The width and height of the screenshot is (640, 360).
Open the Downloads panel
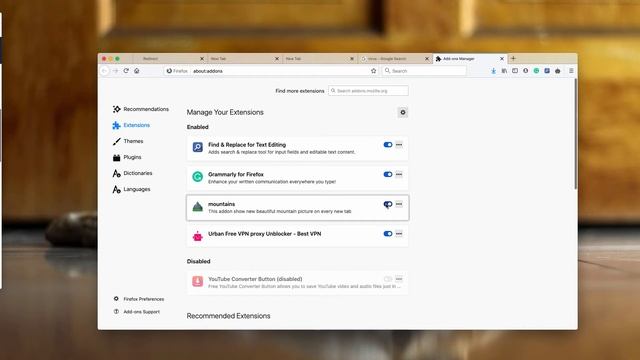point(493,71)
